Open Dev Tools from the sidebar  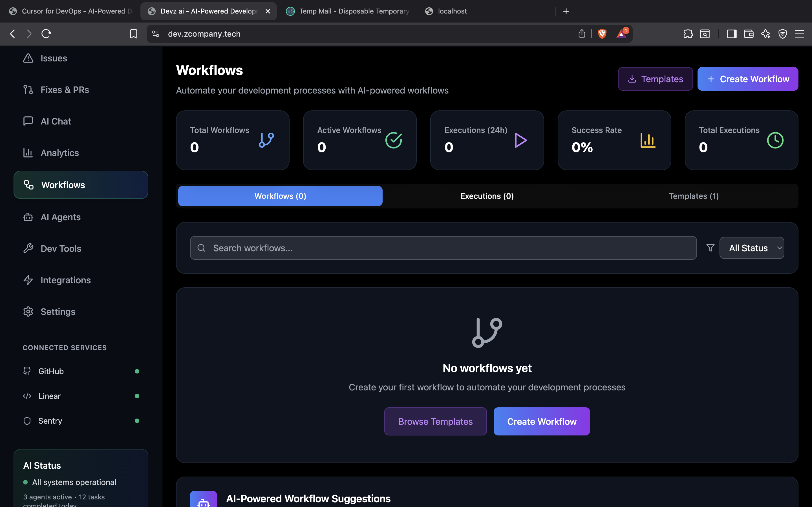pyautogui.click(x=61, y=248)
